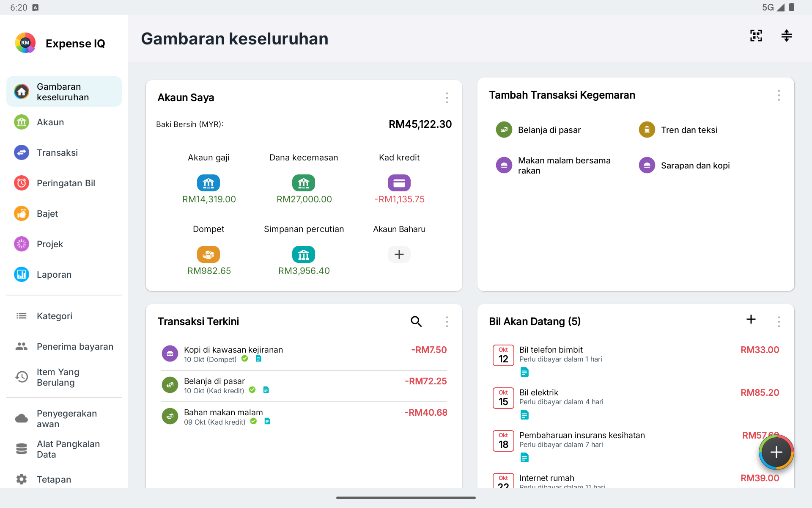Tap the collapse/expand cards icon in header

coord(786,36)
